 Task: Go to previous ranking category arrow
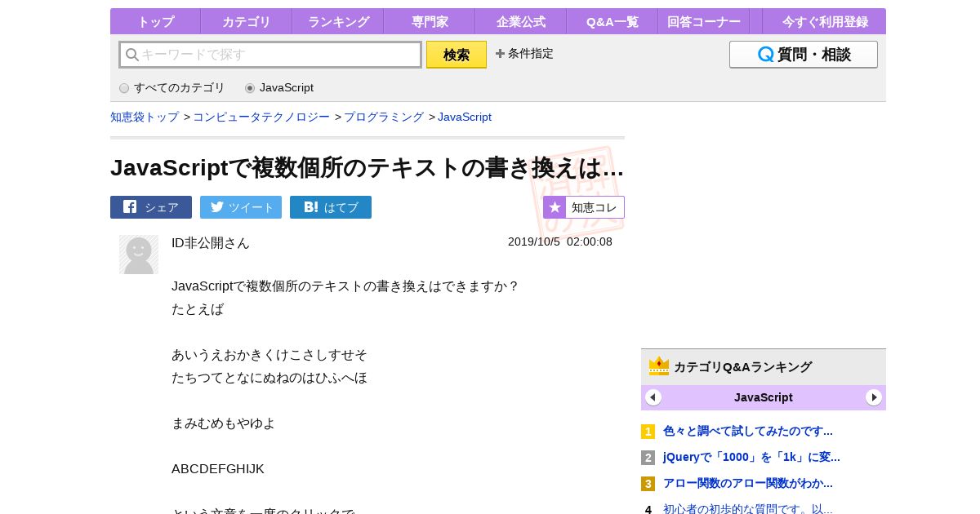653,397
